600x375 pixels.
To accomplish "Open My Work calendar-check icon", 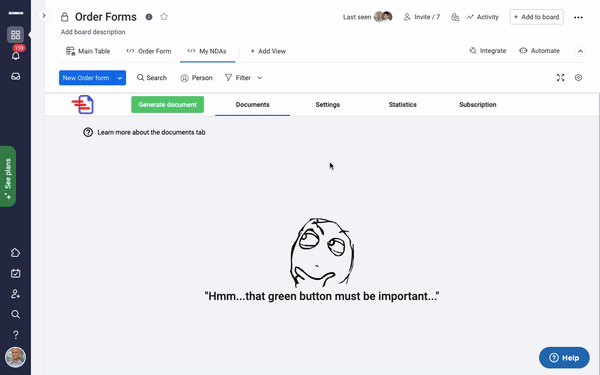I will point(15,273).
